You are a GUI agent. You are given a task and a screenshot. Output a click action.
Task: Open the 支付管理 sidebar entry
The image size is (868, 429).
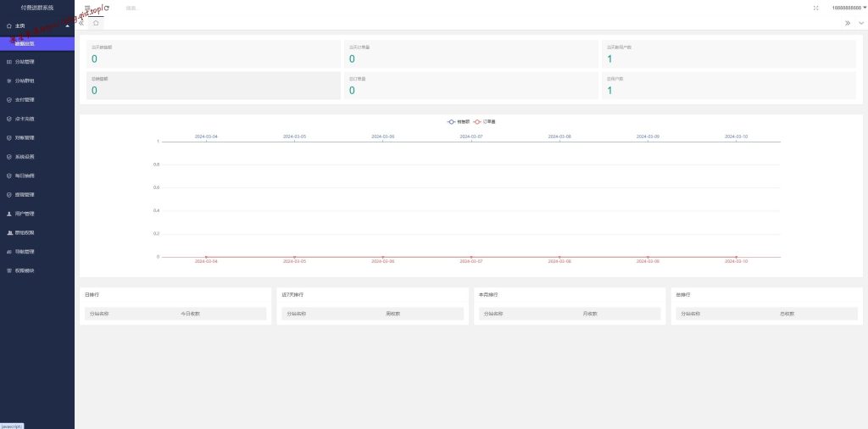[x=25, y=100]
